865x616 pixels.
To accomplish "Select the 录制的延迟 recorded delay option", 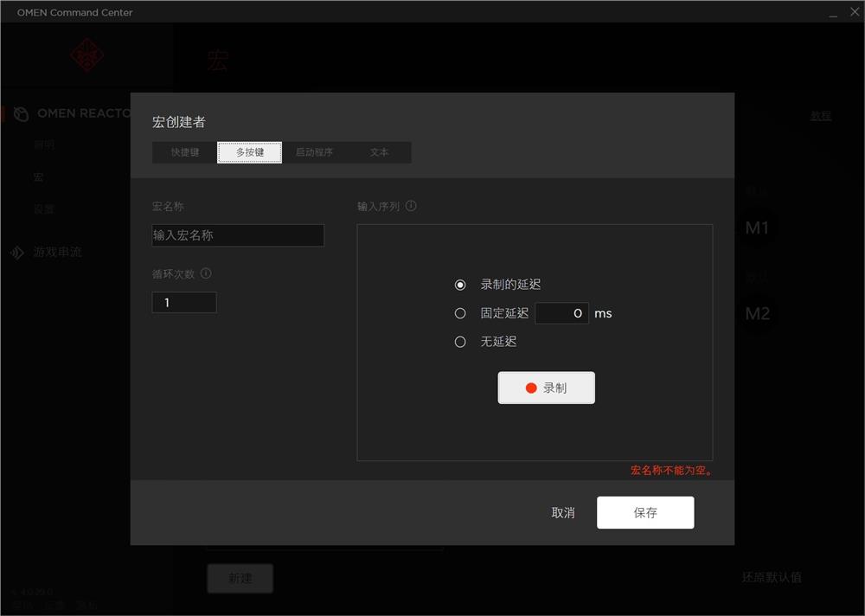I will [459, 285].
